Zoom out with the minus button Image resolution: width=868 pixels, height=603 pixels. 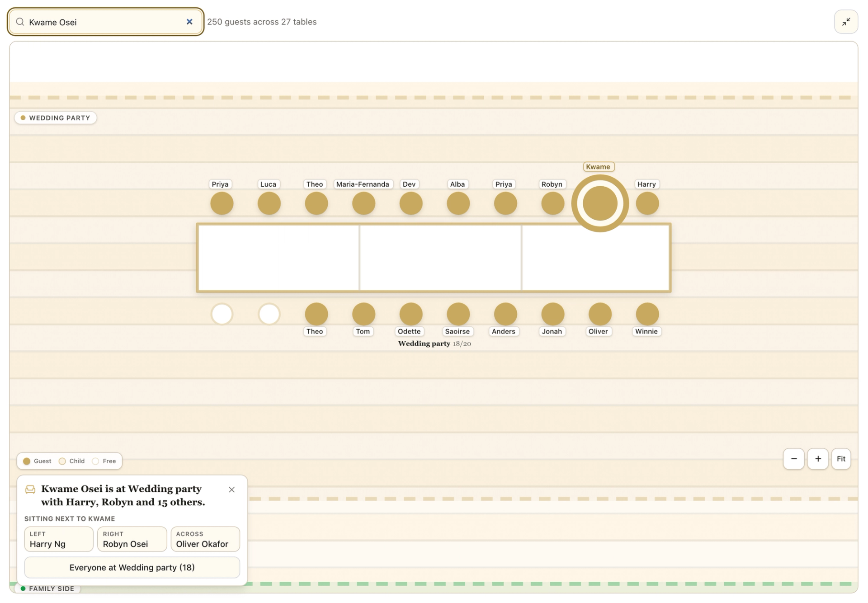(x=793, y=459)
